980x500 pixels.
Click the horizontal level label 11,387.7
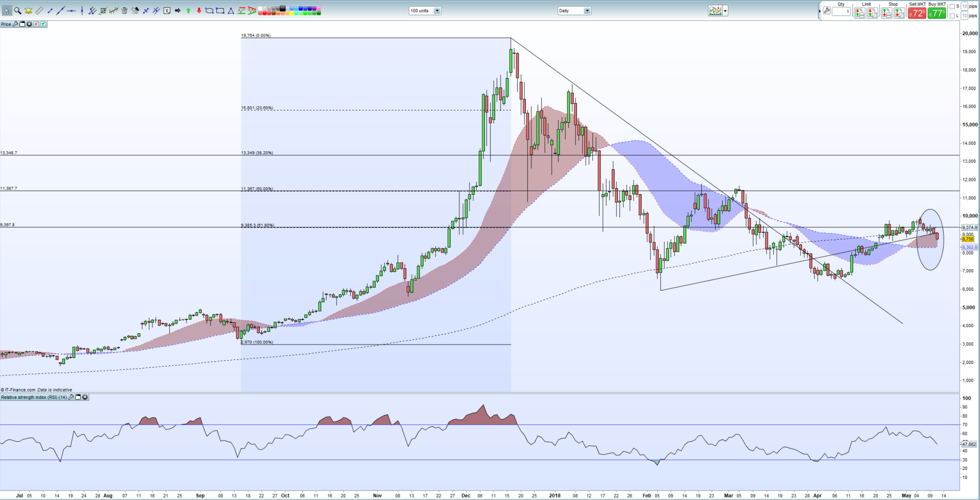[9, 188]
